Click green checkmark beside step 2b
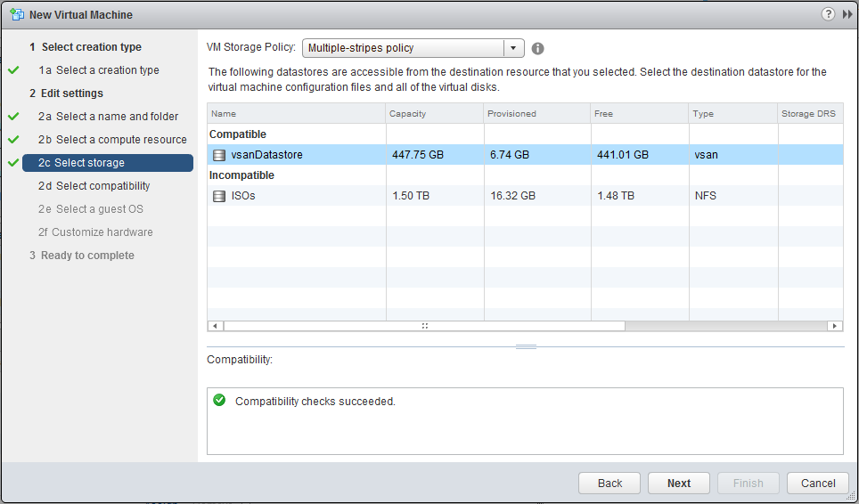The height and width of the screenshot is (504, 859). (x=13, y=140)
